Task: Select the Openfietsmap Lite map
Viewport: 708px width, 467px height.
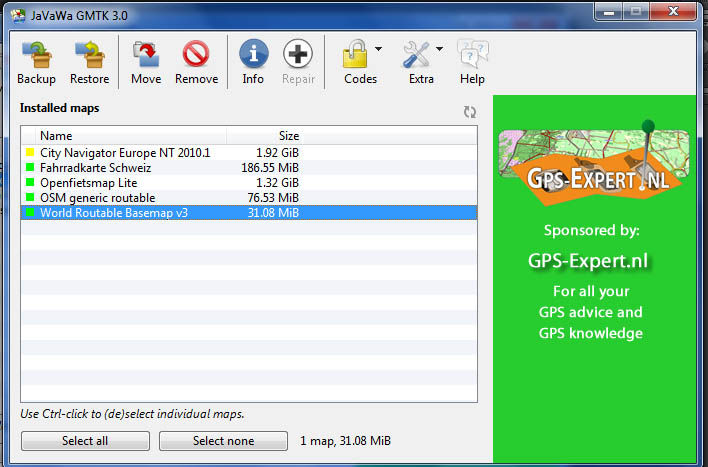Action: pos(89,183)
